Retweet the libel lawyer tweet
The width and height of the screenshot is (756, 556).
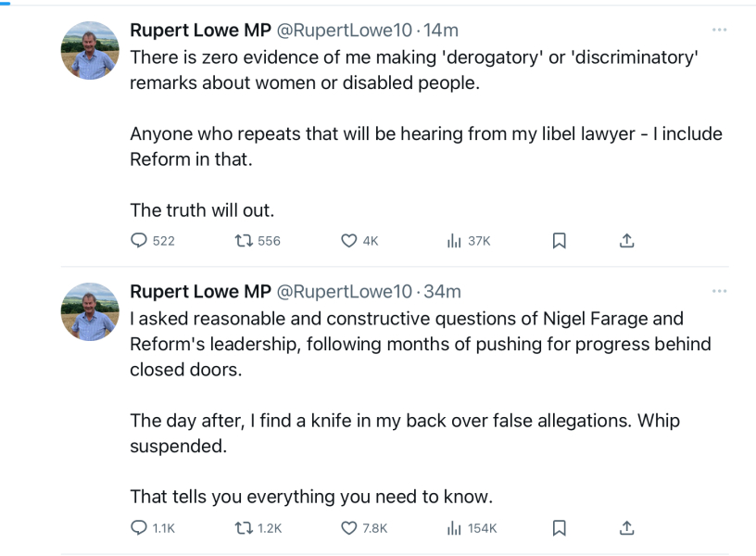pyautogui.click(x=242, y=240)
